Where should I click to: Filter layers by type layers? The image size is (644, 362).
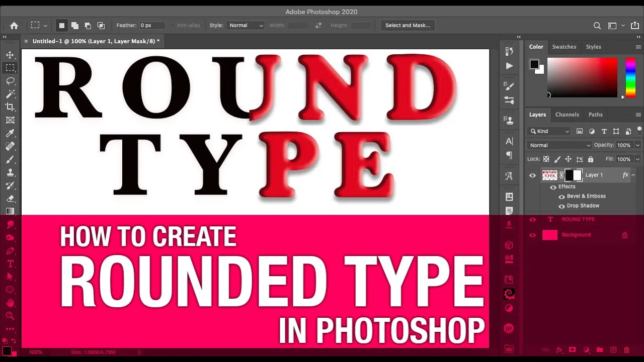click(x=603, y=131)
